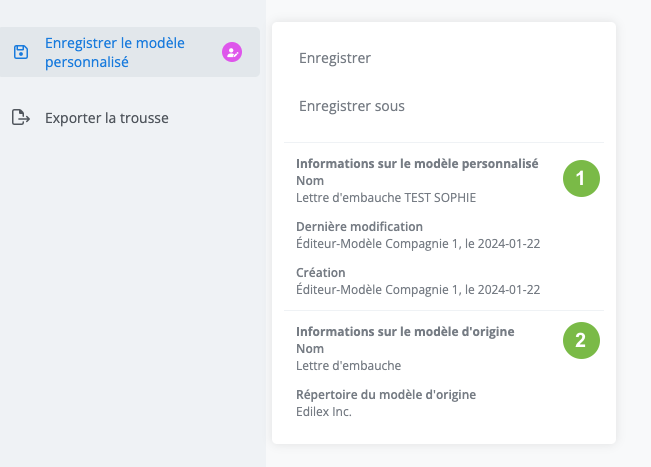Select the original model name Lettre d'embauche
The width and height of the screenshot is (651, 467).
point(348,365)
